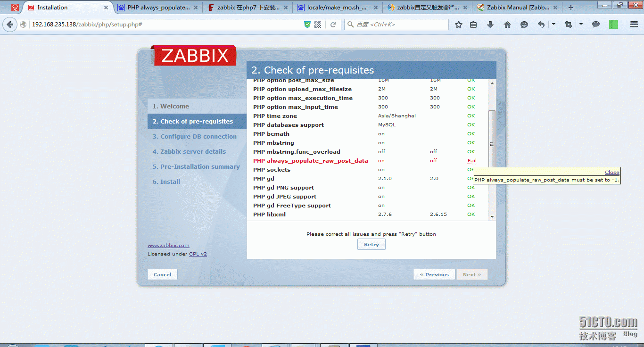This screenshot has width=644, height=347.
Task: Click the PHP sockets row label
Action: tap(272, 170)
